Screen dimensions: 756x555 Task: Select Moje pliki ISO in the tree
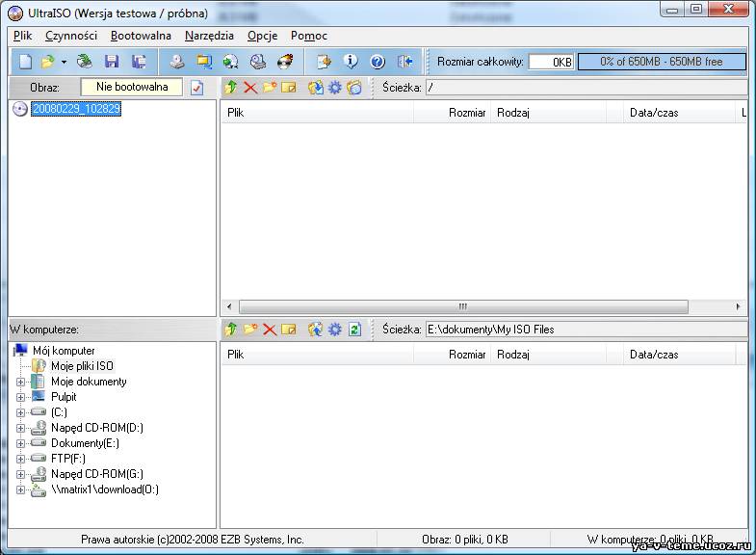[x=82, y=366]
